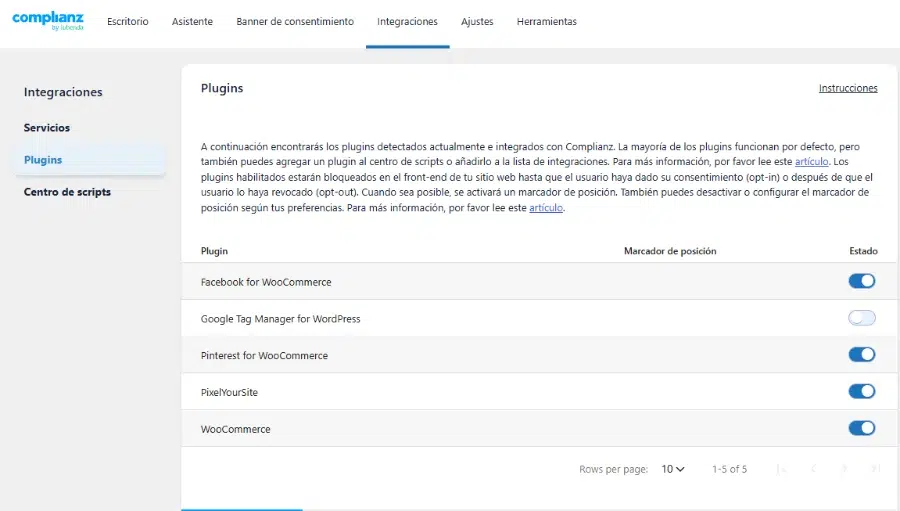The height and width of the screenshot is (511, 900).
Task: Select the Google Tag Manager for WordPress name
Action: (x=281, y=319)
